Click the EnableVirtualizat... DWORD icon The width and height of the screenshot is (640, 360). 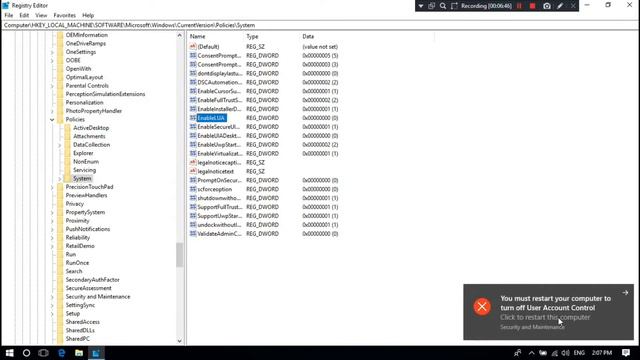tap(193, 153)
